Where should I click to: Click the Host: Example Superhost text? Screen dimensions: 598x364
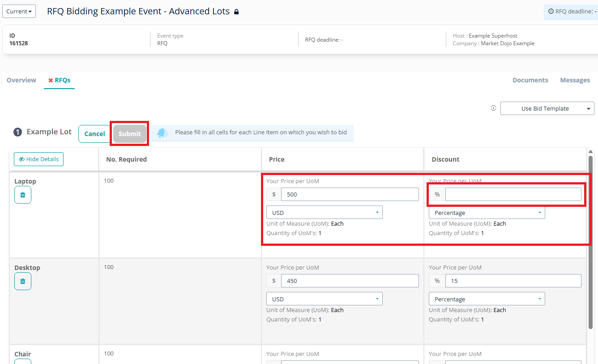pyautogui.click(x=485, y=36)
